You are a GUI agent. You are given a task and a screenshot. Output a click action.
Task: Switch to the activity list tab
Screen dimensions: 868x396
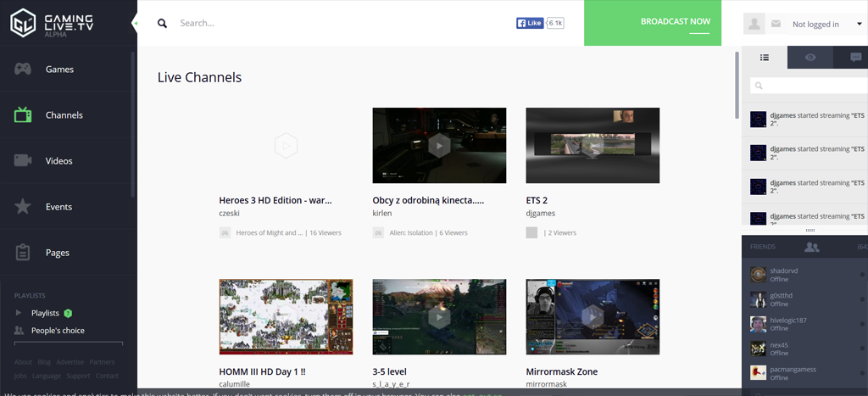[765, 57]
